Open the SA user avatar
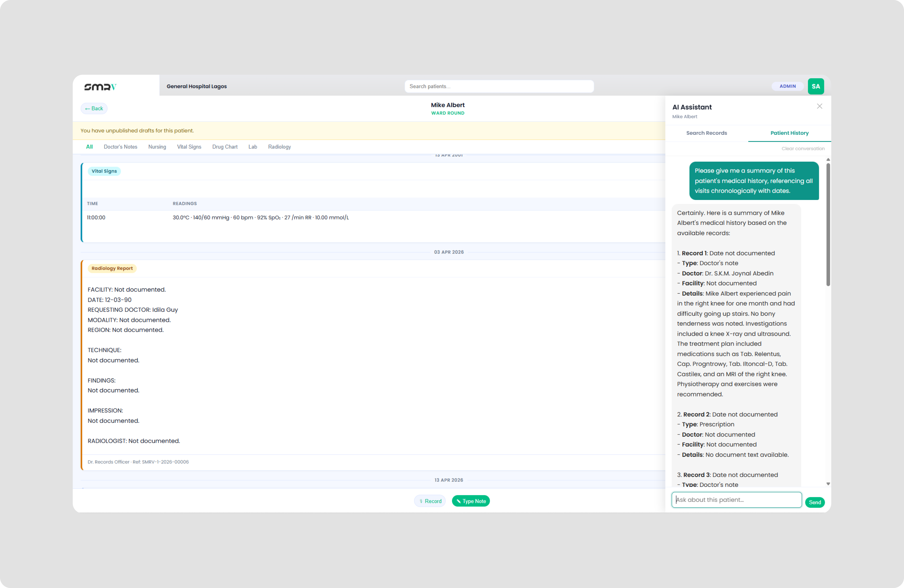 click(816, 86)
